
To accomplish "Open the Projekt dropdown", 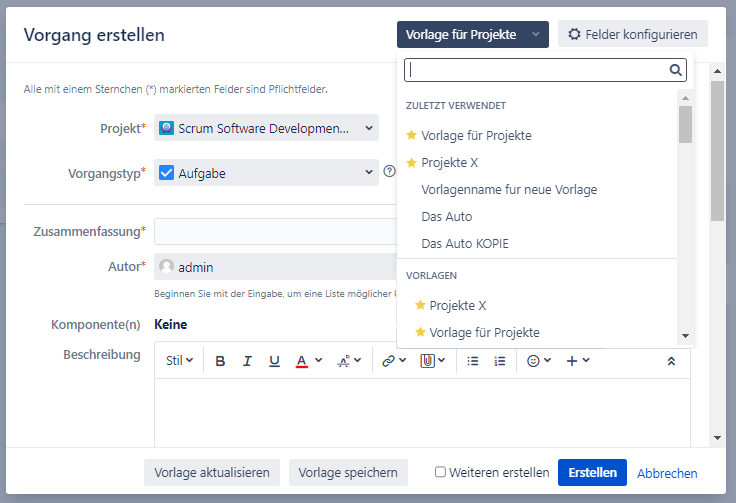I will coord(266,128).
